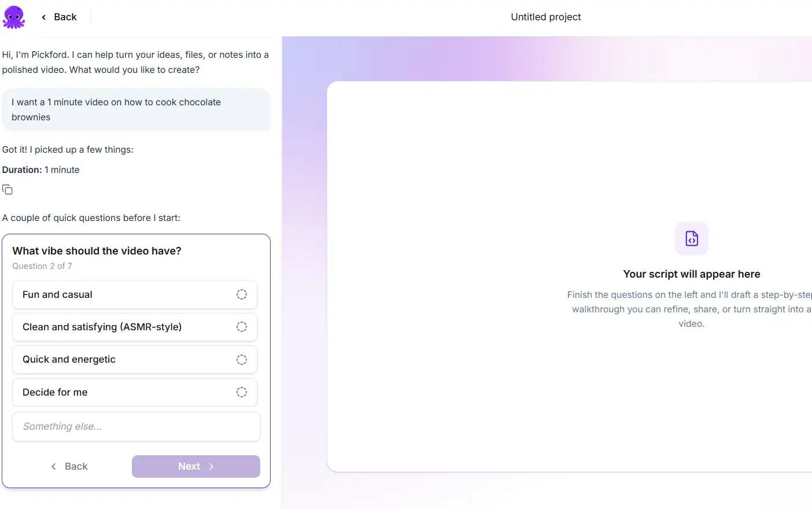Click the 'Question 2 of 7' label
The width and height of the screenshot is (812, 509).
coord(42,266)
